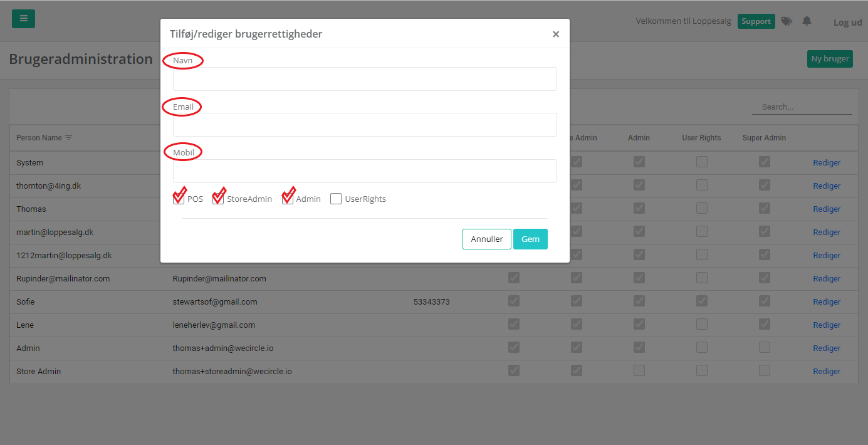The image size is (868, 445).
Task: Click Rediger for 1212martin@loppesalg.dk row
Action: pos(827,255)
